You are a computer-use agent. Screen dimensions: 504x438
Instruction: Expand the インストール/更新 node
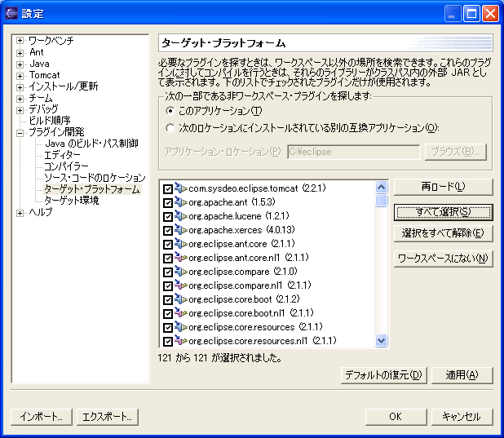pos(20,87)
